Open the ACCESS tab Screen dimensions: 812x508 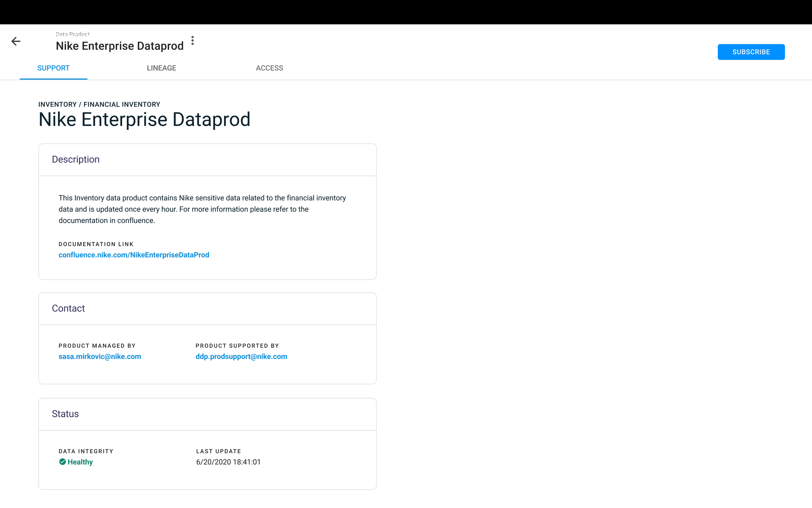coord(269,68)
